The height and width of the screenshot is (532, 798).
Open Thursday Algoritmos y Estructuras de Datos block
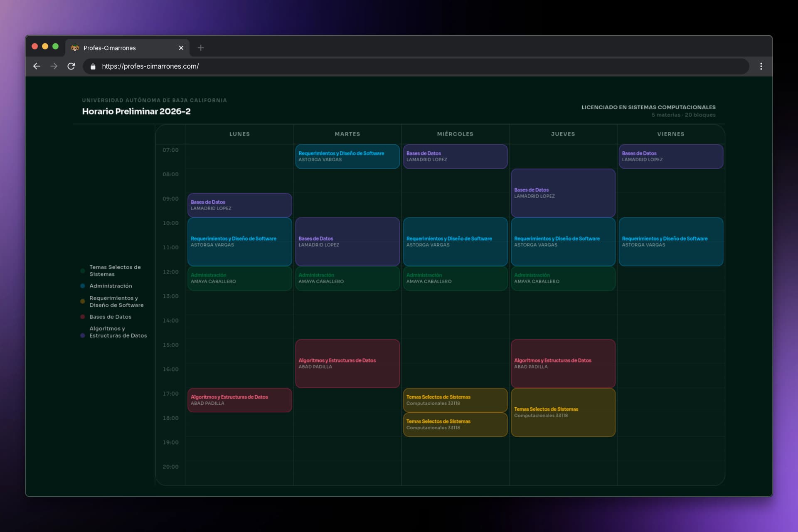(x=563, y=363)
